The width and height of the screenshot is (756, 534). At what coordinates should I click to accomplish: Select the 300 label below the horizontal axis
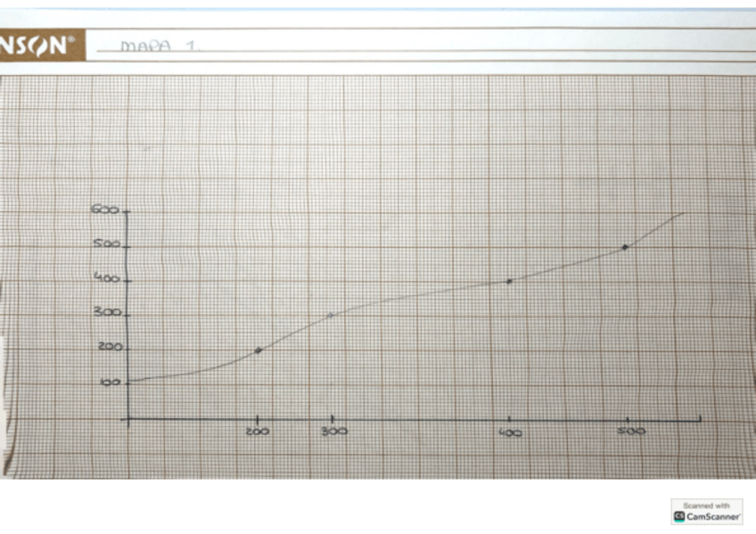coord(334,431)
